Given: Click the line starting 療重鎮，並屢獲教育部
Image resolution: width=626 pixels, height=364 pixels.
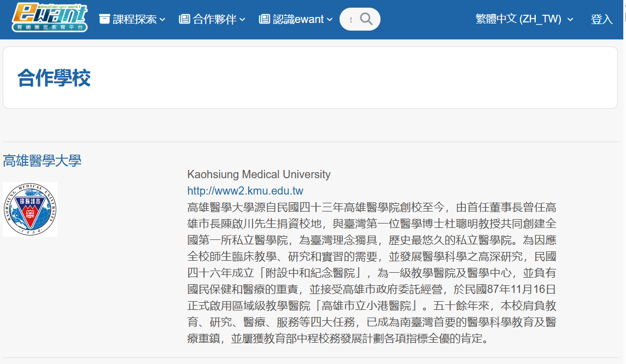Looking at the screenshot, I should click(x=338, y=338).
